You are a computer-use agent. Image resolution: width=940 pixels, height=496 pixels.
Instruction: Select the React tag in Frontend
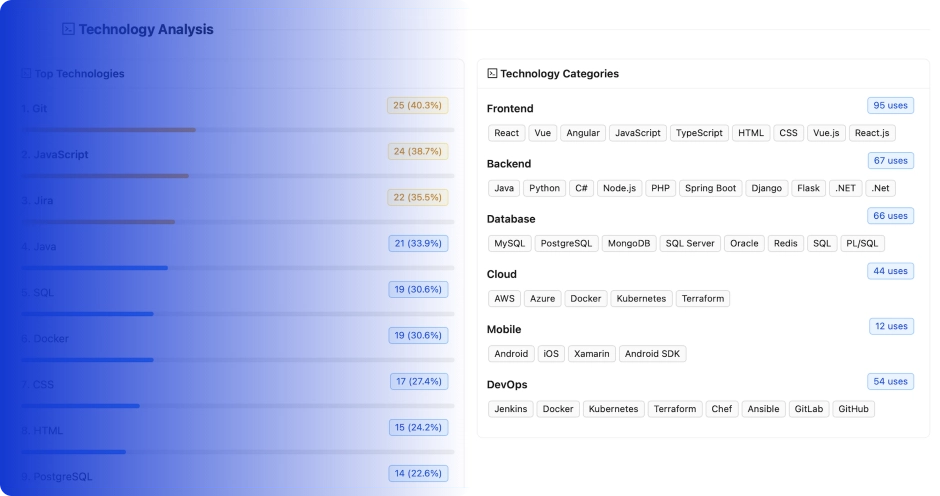pyautogui.click(x=507, y=133)
